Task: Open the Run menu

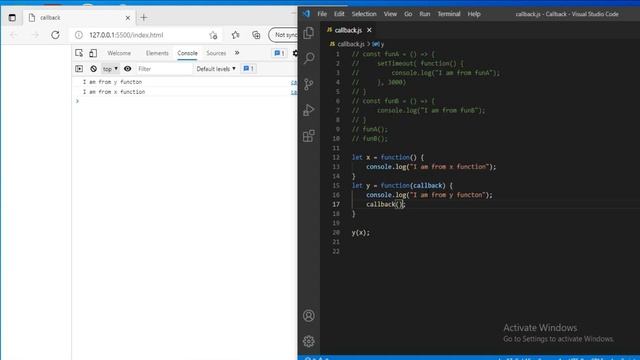Action: pos(425,14)
